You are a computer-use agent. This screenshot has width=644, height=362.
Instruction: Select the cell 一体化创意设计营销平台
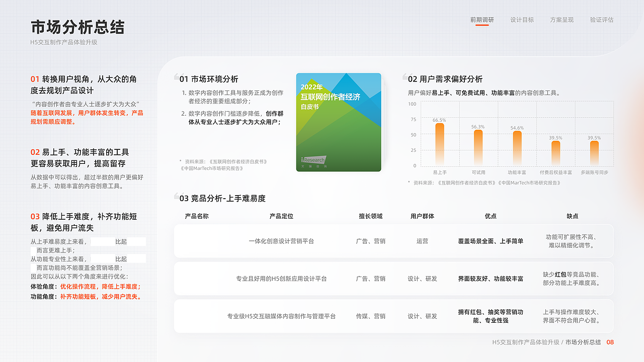pos(281,241)
